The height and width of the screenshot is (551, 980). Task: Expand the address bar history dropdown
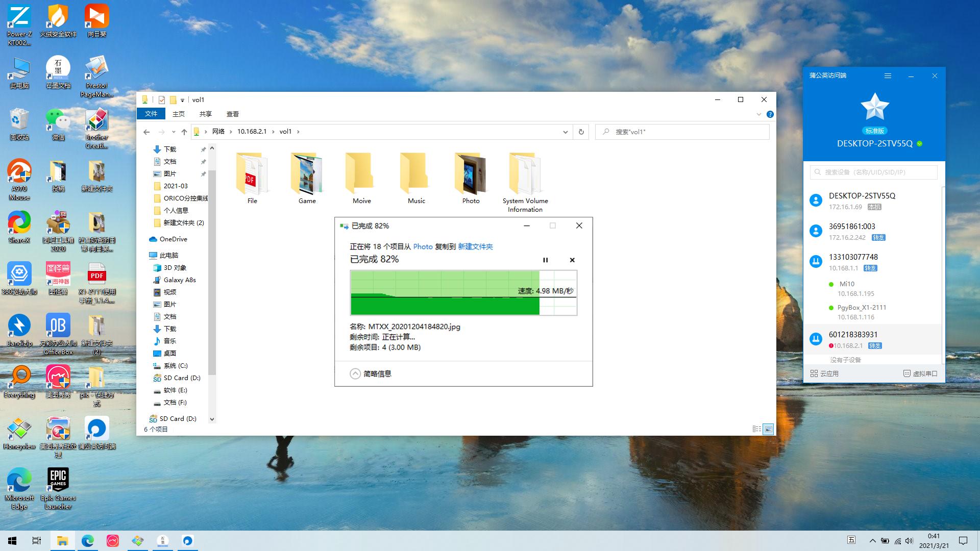tap(565, 132)
